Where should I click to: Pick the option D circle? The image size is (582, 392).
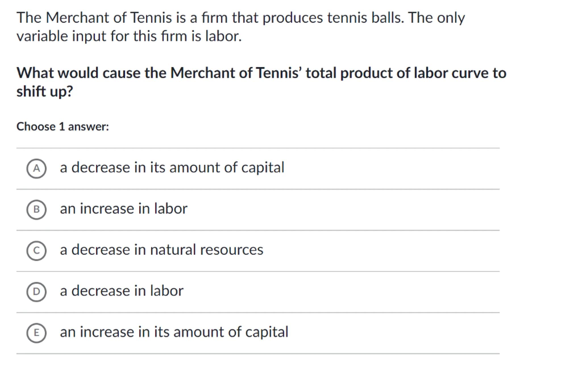coord(36,292)
